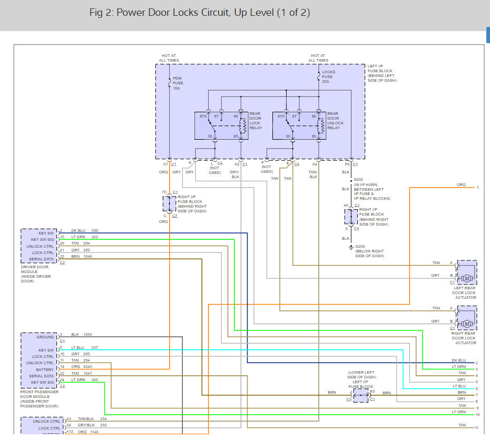Select the Rear Door Unlock Relay symbol
This screenshot has height=448, width=490.
[299, 125]
